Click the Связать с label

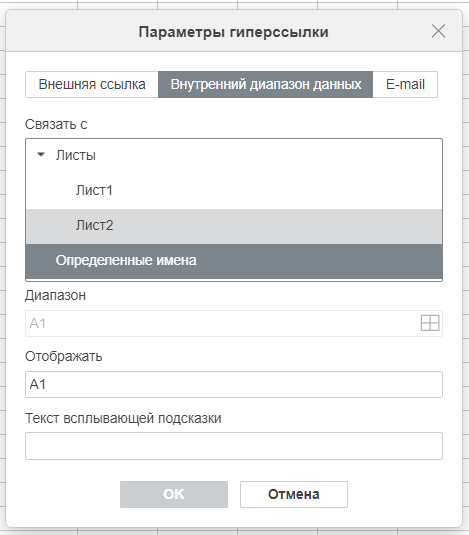(x=56, y=125)
